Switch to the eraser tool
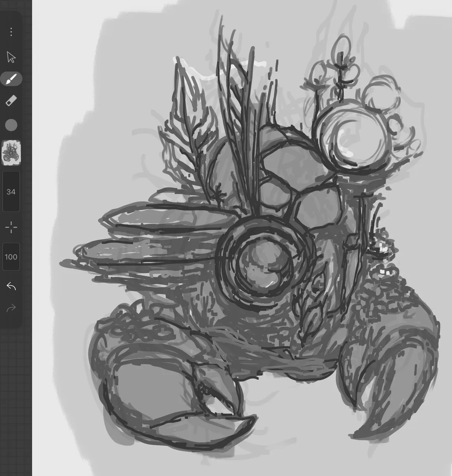452x476 pixels. [x=11, y=100]
